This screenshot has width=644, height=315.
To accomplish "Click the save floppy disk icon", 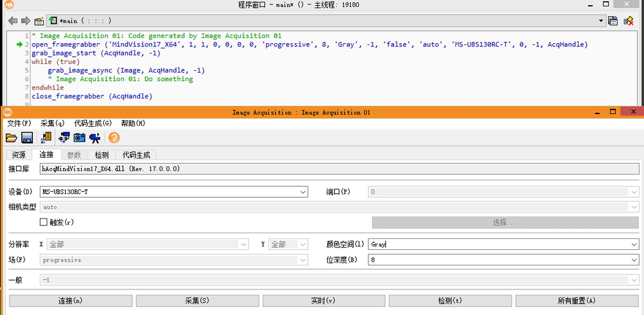I will (x=27, y=137).
